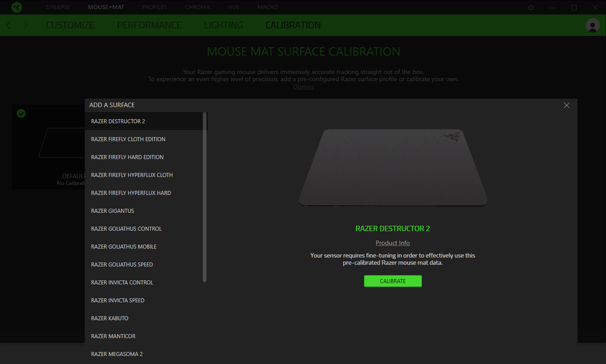Image resolution: width=606 pixels, height=364 pixels.
Task: Click the Dismiss link
Action: click(303, 87)
